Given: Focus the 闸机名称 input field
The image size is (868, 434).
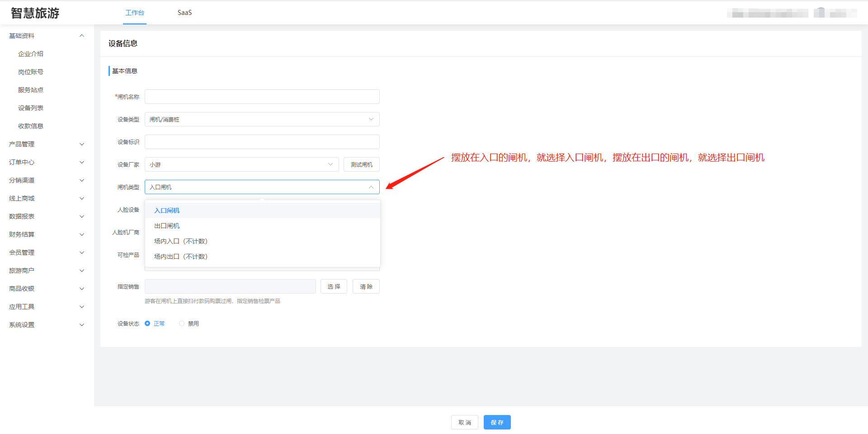Looking at the screenshot, I should pyautogui.click(x=262, y=97).
